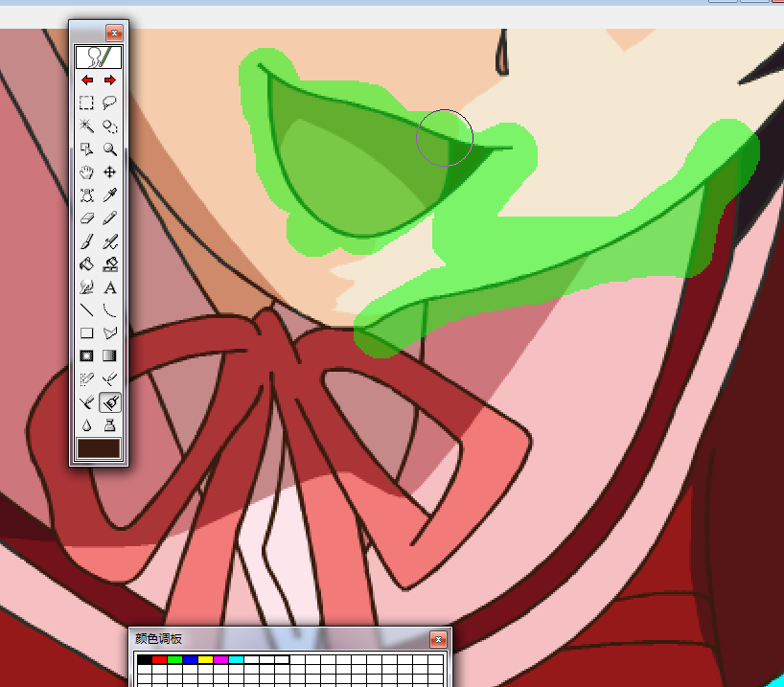
Task: Select the rectangular marquee selection tool
Action: point(86,103)
